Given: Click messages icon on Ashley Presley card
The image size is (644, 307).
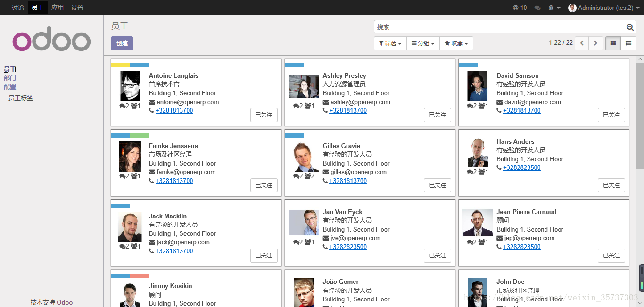Looking at the screenshot, I should click(x=297, y=106).
